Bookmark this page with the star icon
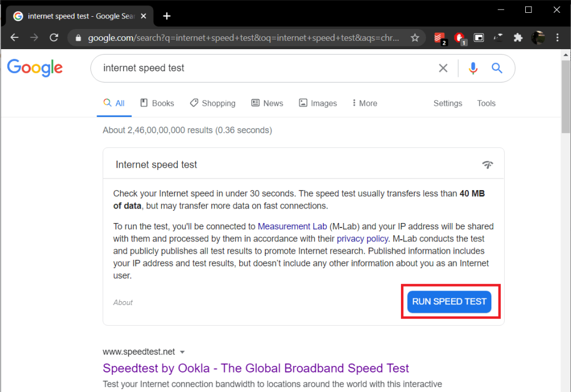Viewport: 571px width, 392px height. 415,38
